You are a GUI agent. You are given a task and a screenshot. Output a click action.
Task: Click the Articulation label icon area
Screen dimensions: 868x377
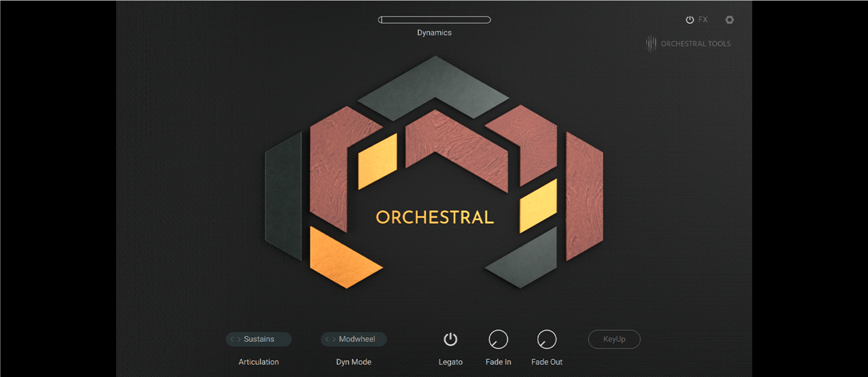coord(258,362)
